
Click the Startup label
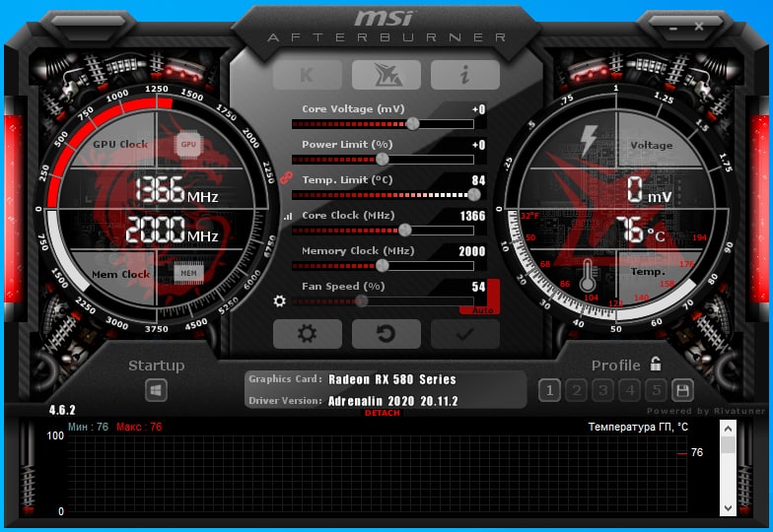(x=156, y=366)
